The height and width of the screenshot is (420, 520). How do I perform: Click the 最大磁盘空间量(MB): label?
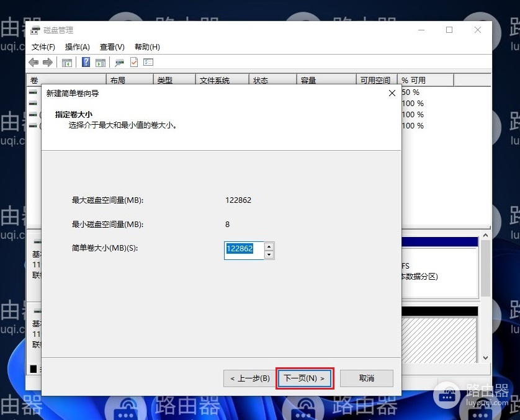click(108, 200)
